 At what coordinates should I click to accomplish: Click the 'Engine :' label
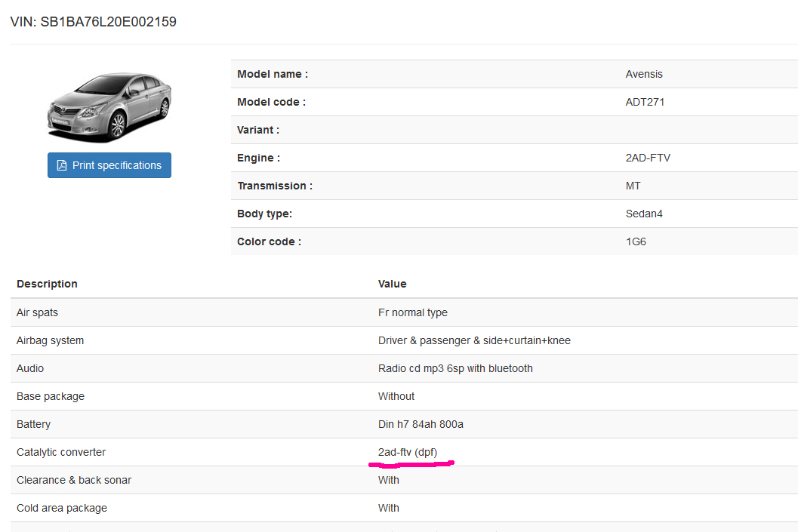[258, 158]
